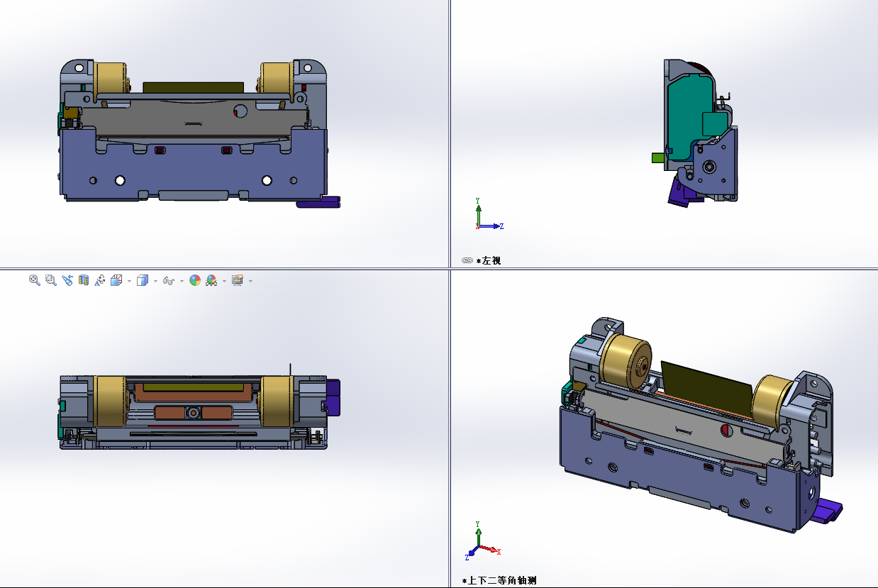878x588 pixels.
Task: Click the XYZ triad in isometric view
Action: click(x=482, y=540)
